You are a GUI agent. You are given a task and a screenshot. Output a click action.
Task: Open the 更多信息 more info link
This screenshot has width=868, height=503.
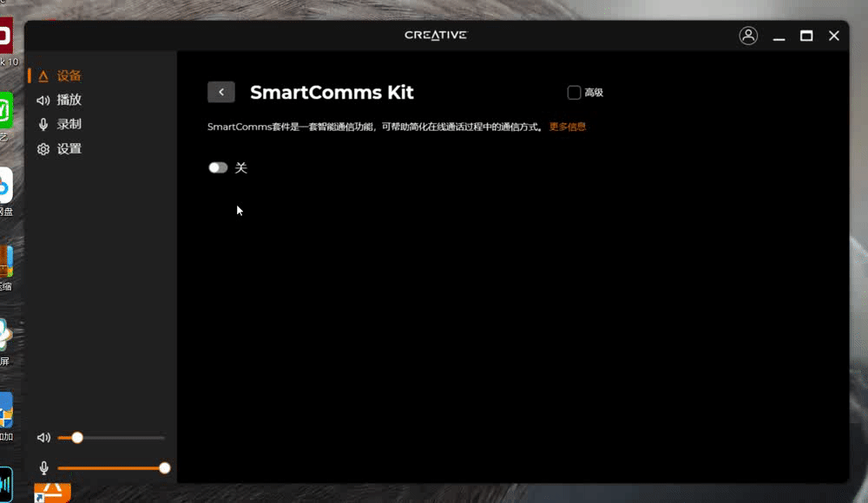pos(568,127)
